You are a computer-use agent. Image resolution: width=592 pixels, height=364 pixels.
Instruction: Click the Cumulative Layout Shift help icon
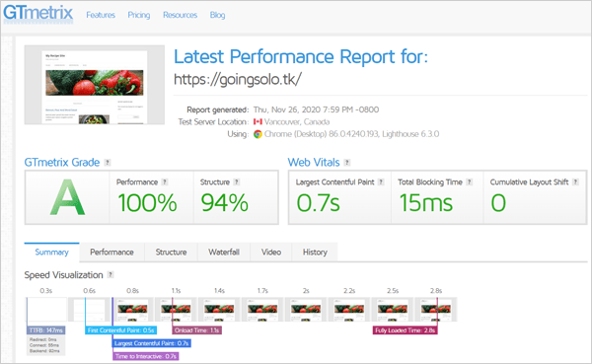click(575, 182)
